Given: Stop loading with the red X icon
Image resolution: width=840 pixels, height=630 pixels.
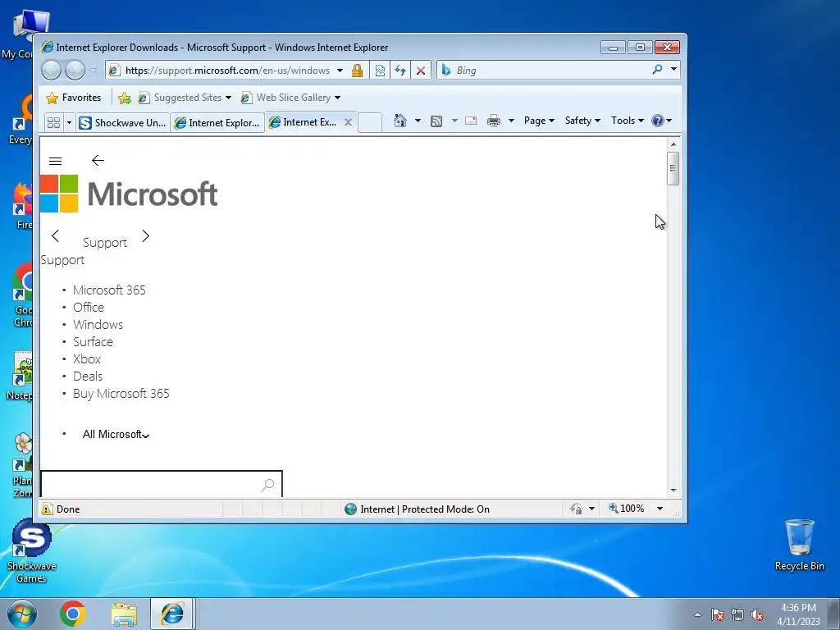Looking at the screenshot, I should coord(421,71).
